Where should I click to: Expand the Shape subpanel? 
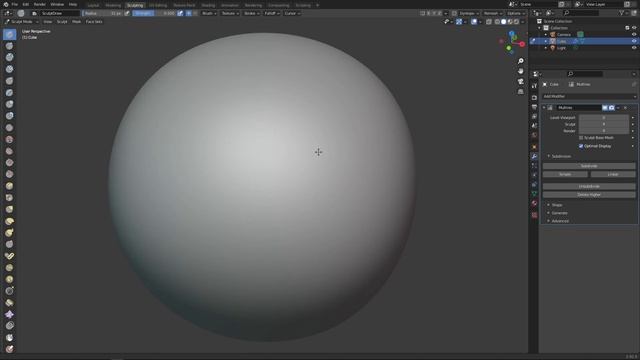point(557,205)
